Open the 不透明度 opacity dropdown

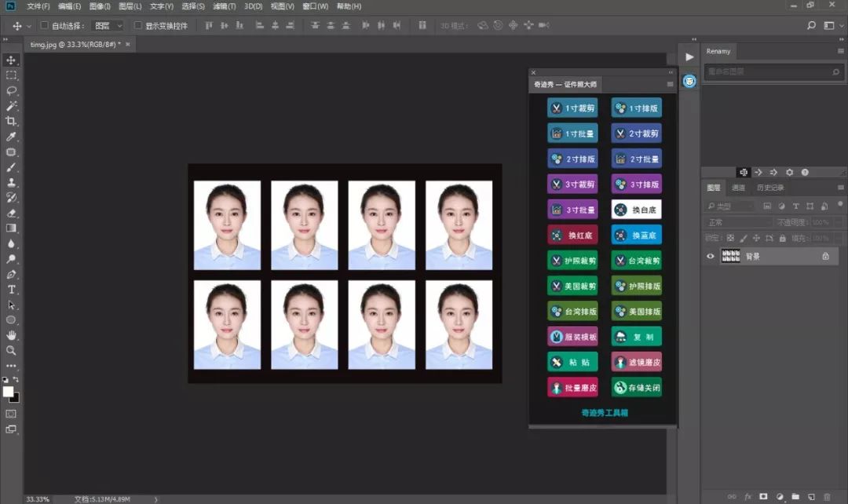click(x=835, y=222)
